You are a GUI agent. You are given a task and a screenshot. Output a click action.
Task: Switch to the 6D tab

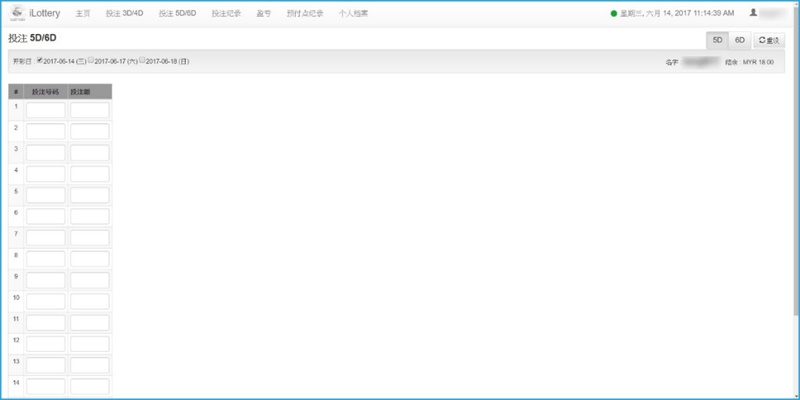coord(740,40)
